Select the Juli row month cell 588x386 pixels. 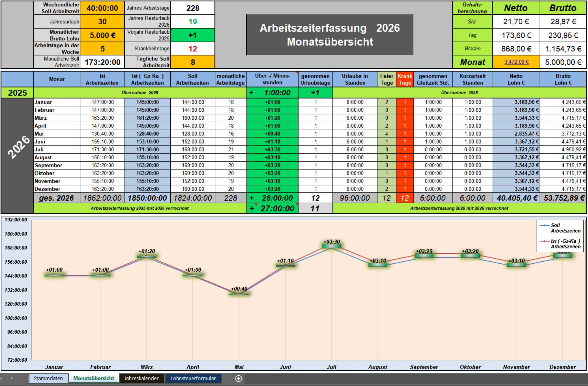[x=57, y=149]
